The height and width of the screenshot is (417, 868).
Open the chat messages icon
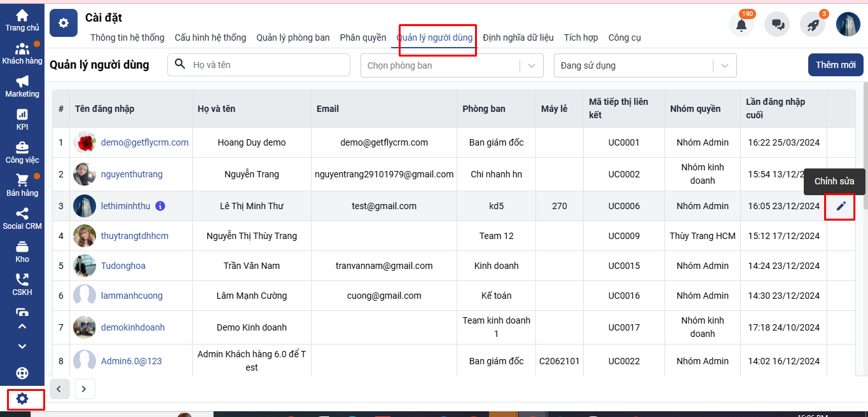click(x=776, y=25)
